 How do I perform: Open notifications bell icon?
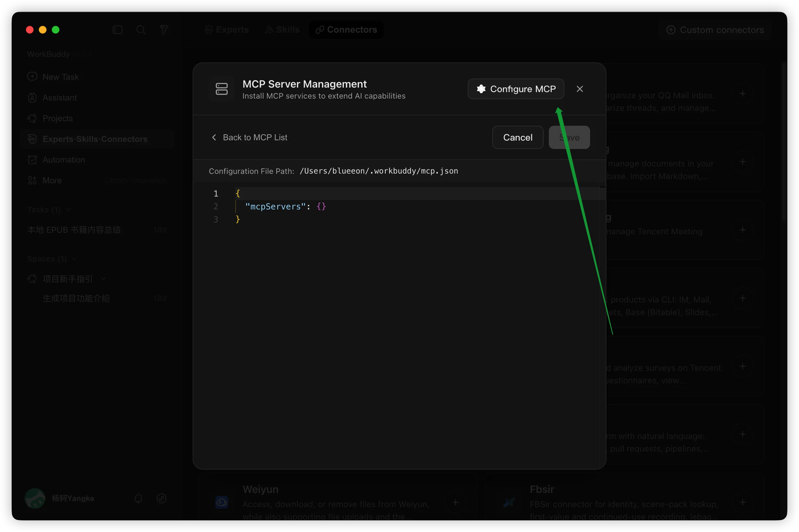click(x=138, y=498)
